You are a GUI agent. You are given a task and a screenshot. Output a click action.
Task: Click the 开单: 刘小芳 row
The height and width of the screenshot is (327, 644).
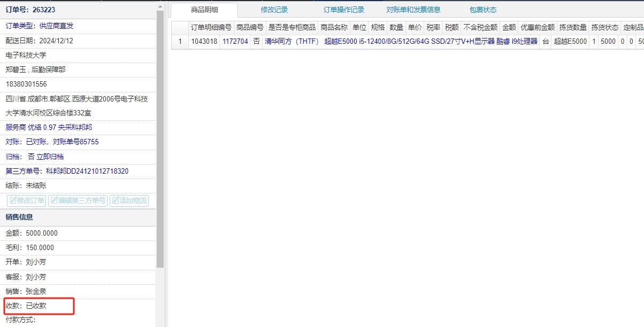pos(78,262)
